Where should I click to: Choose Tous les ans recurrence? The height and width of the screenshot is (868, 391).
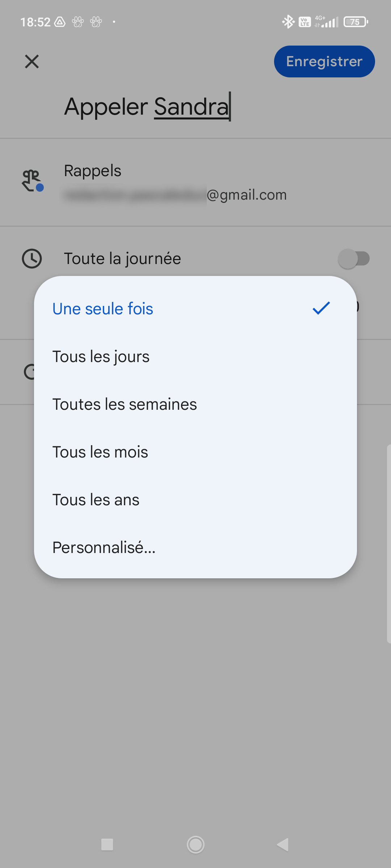[96, 500]
